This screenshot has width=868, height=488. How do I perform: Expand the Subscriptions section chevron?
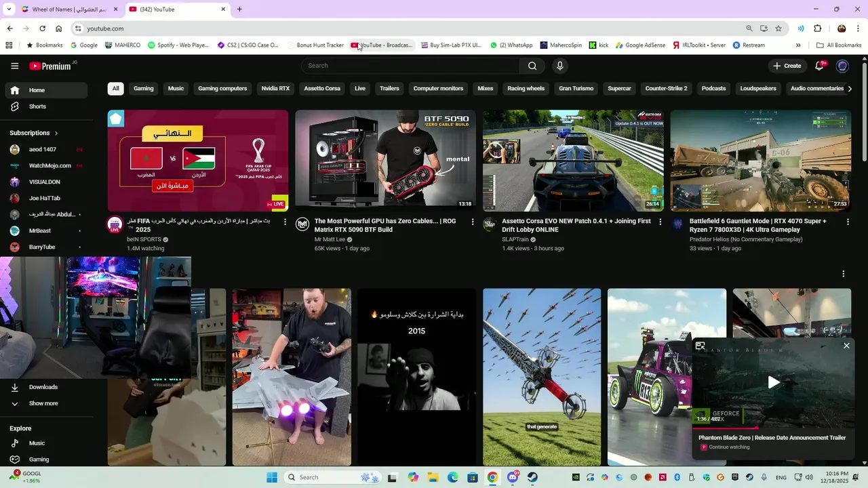coord(56,134)
